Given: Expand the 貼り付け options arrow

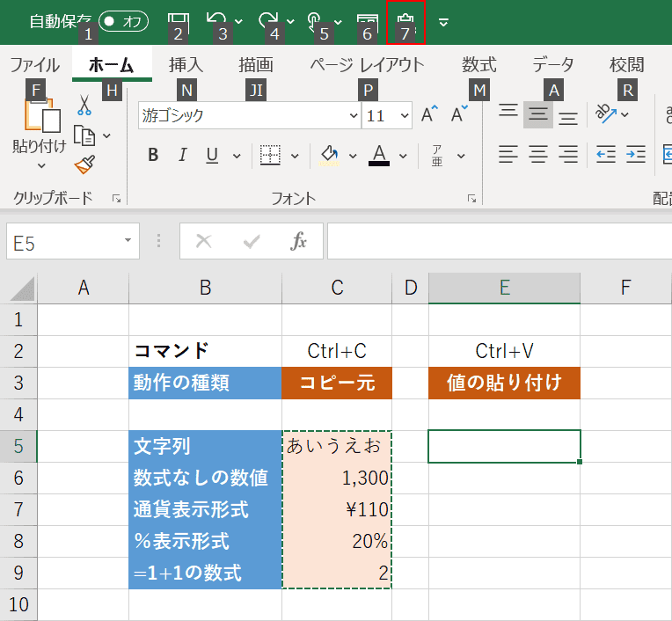Looking at the screenshot, I should (41, 165).
